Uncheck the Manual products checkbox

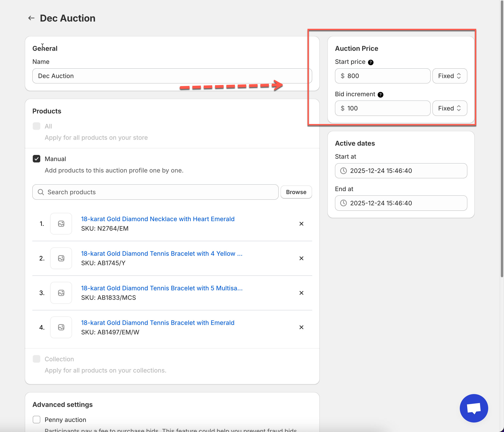[x=37, y=159]
